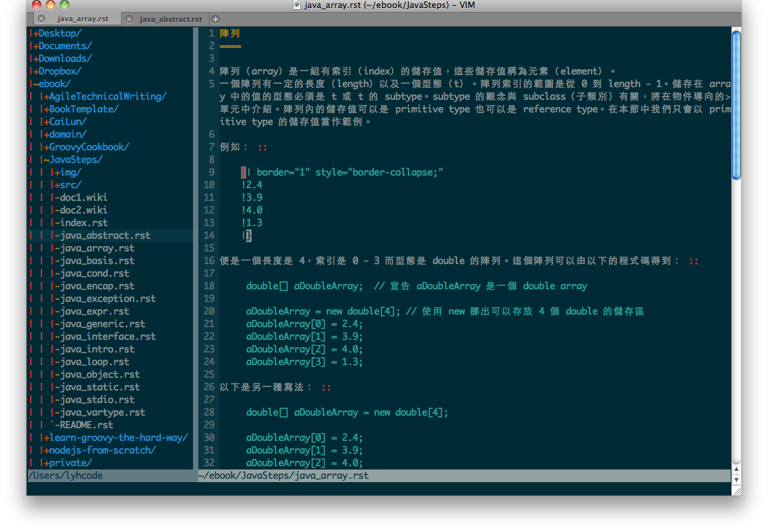Expand the BookTemplate/ folder
This screenshot has width=768, height=532.
(x=80, y=109)
